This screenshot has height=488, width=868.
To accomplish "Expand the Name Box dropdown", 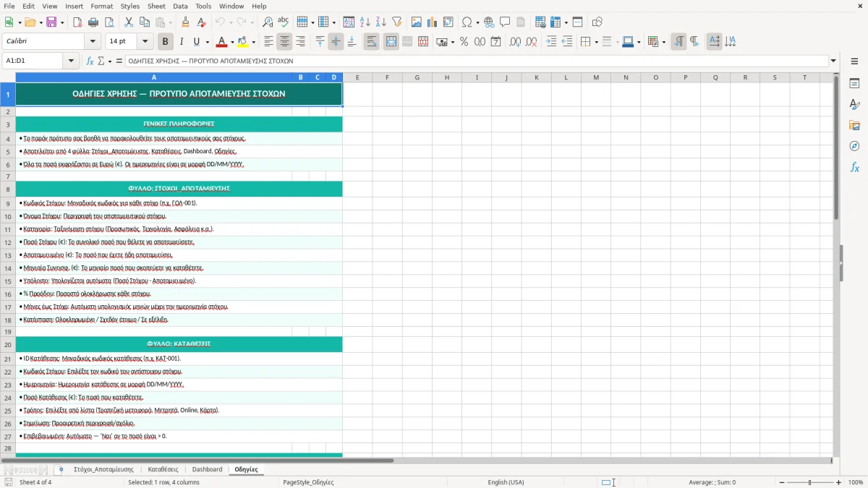I will pos(72,61).
